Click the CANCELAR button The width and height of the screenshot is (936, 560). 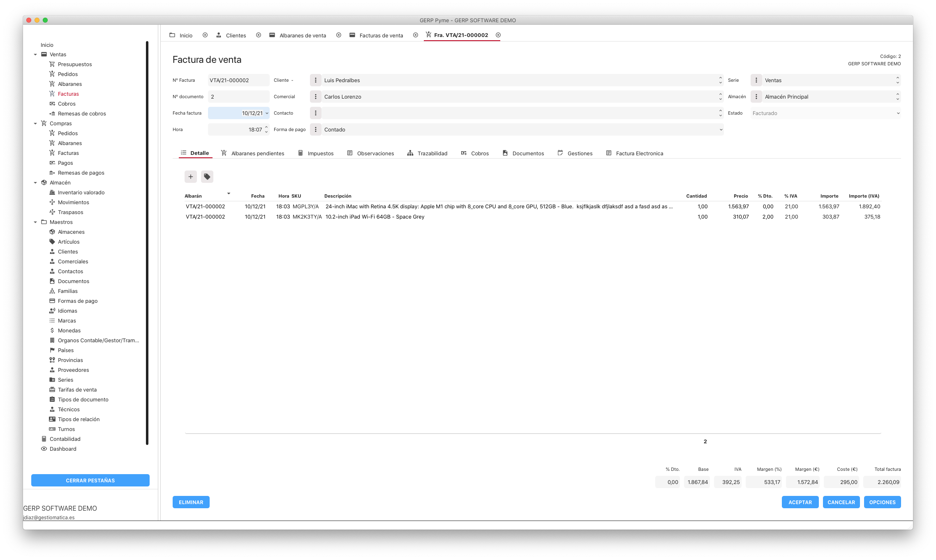tap(841, 502)
